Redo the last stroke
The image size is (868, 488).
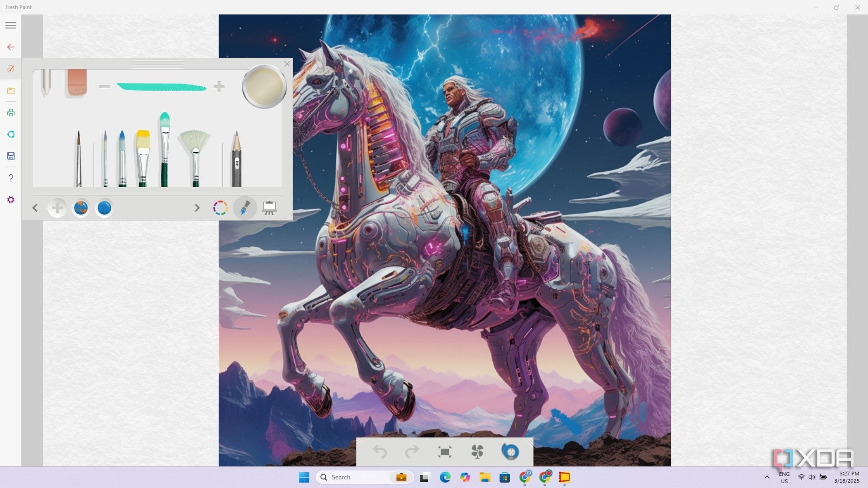[412, 452]
